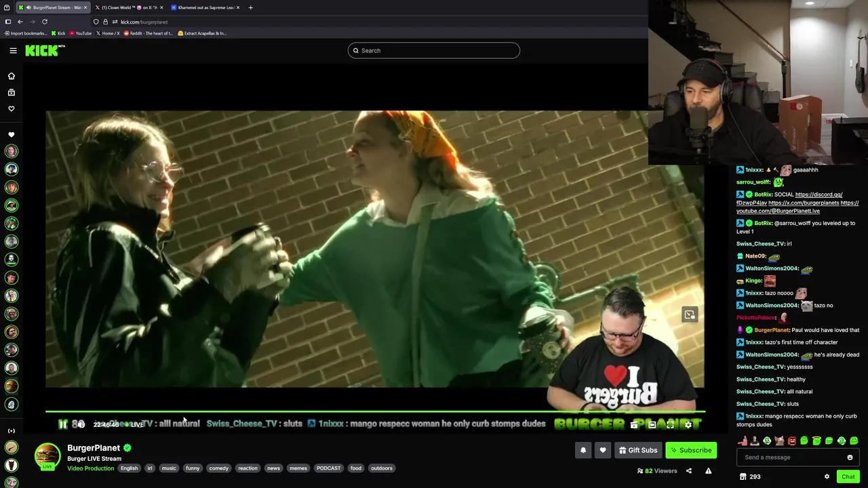Select the outdoors tag
868x488 pixels.
tap(382, 468)
